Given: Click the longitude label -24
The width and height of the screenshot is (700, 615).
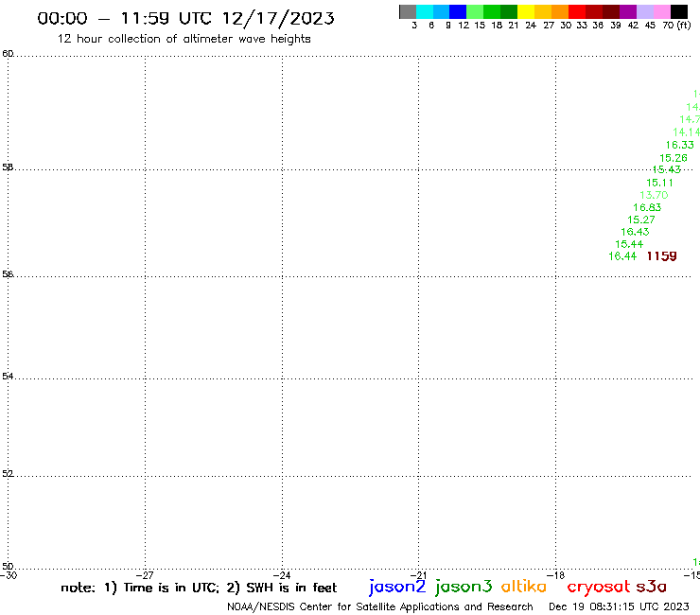Looking at the screenshot, I should click(x=282, y=575).
